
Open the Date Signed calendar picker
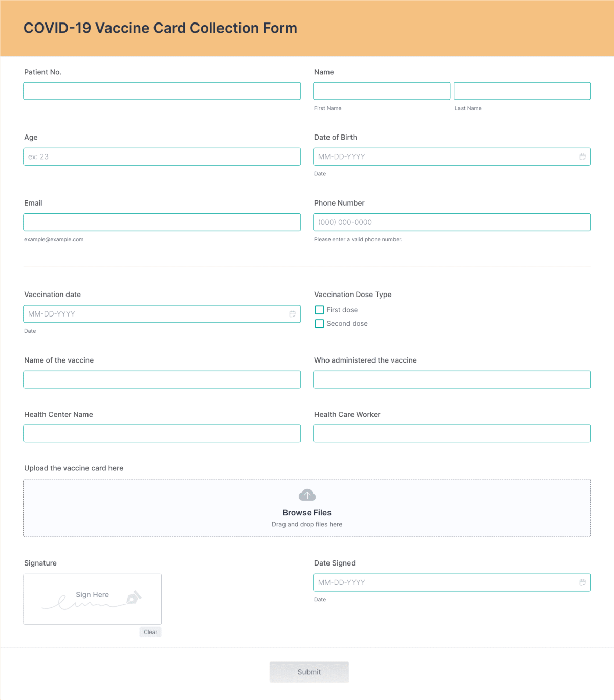click(x=582, y=582)
